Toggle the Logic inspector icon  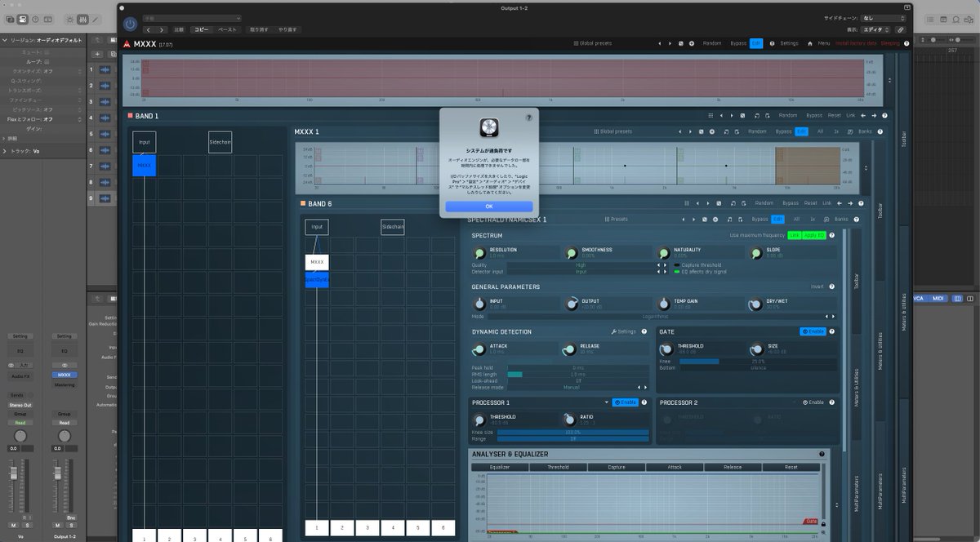[x=23, y=19]
